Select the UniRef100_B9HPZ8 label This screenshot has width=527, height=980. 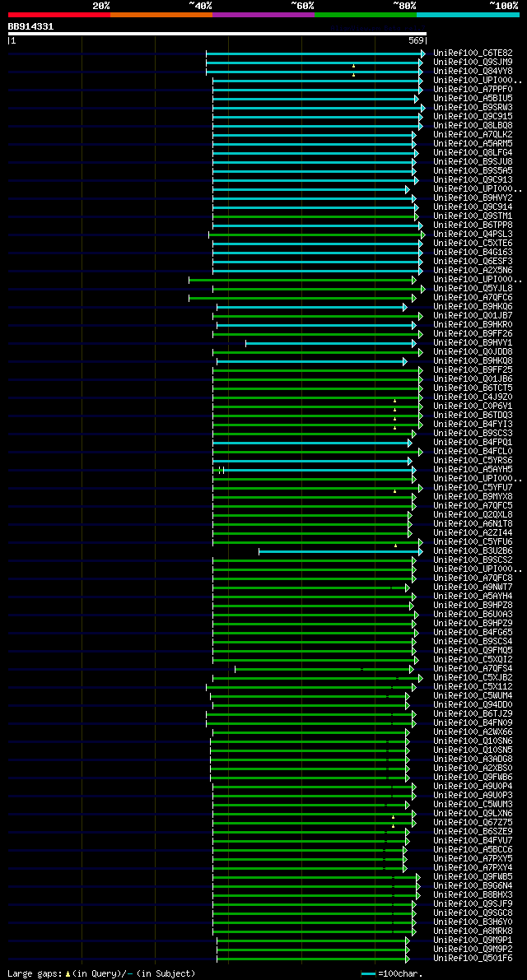pyautogui.click(x=473, y=606)
